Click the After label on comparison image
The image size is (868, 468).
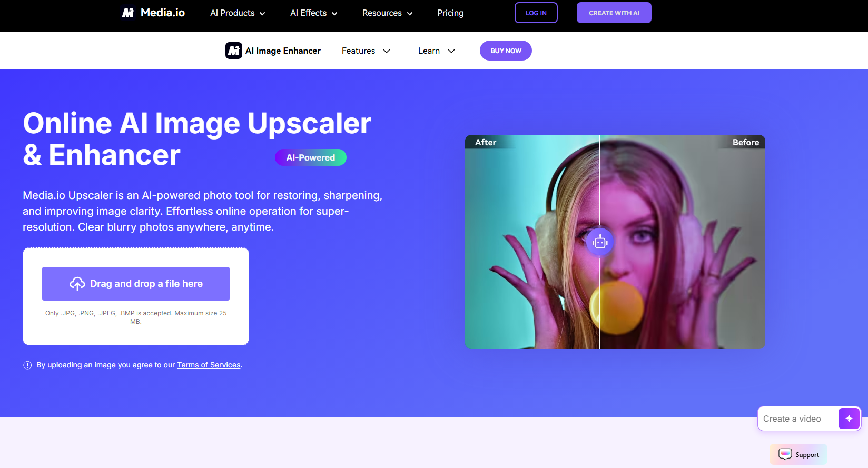point(486,142)
